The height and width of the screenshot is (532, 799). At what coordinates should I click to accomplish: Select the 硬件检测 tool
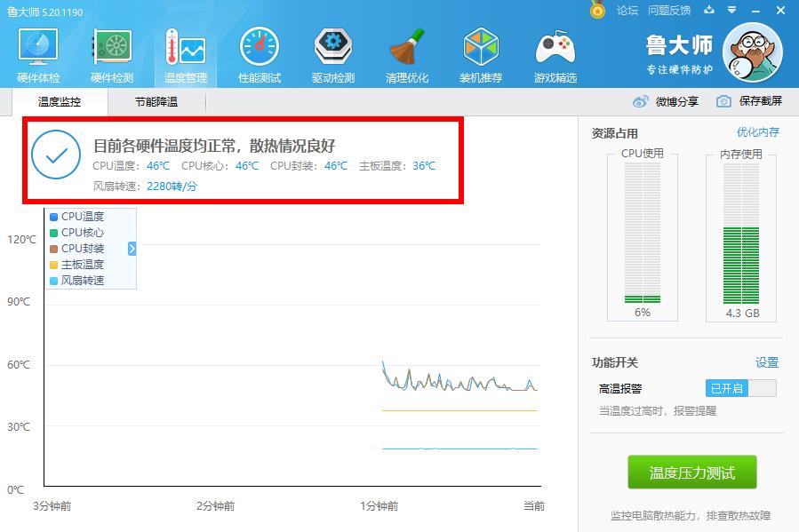(109, 53)
